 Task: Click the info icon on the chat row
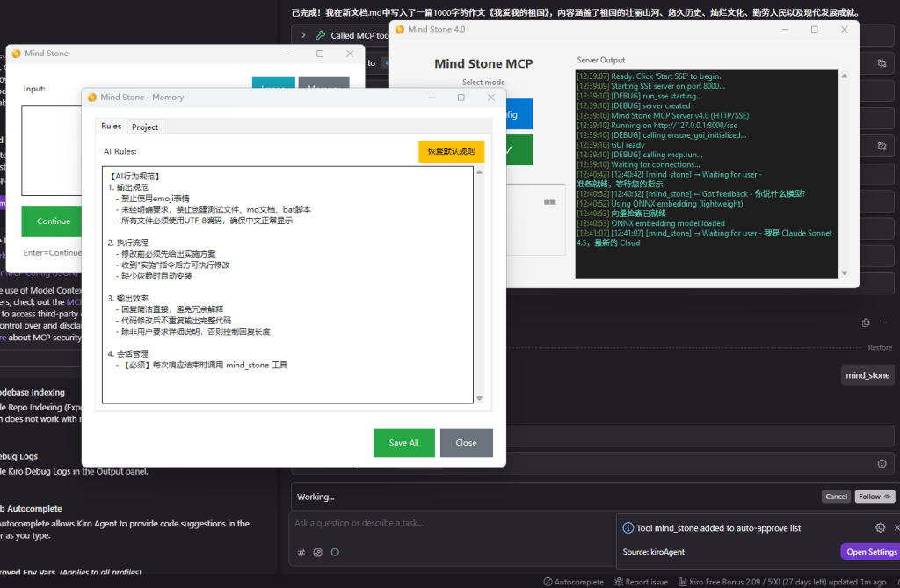click(x=882, y=463)
